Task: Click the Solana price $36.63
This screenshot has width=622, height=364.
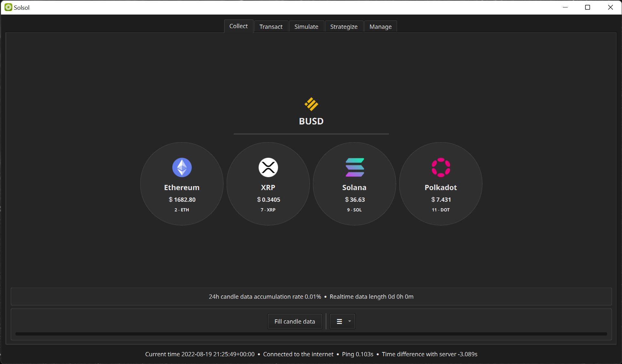Action: pyautogui.click(x=355, y=199)
